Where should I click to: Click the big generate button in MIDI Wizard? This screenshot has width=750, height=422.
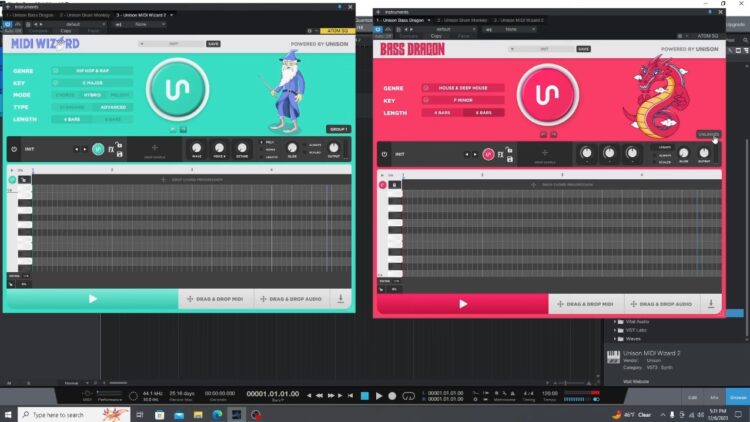[x=177, y=89]
